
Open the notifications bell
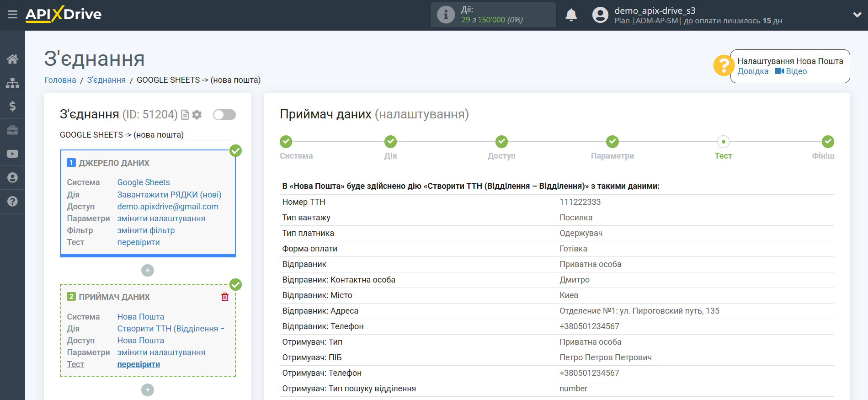click(x=571, y=15)
